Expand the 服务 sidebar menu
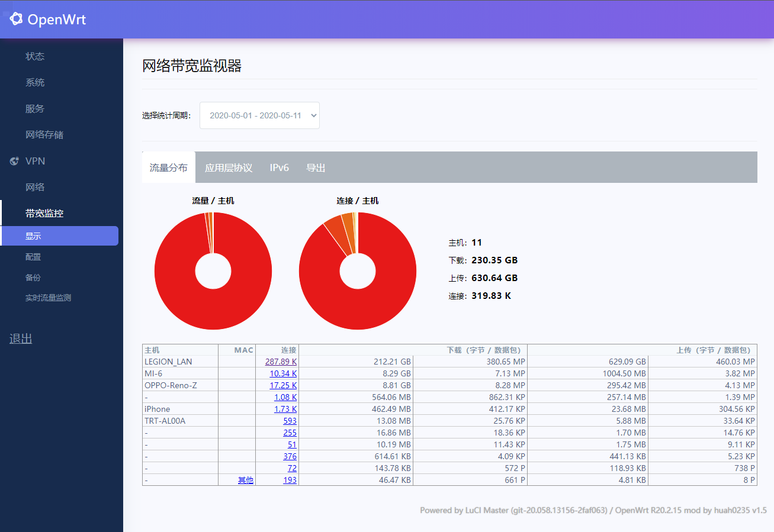The width and height of the screenshot is (774, 532). pyautogui.click(x=35, y=108)
